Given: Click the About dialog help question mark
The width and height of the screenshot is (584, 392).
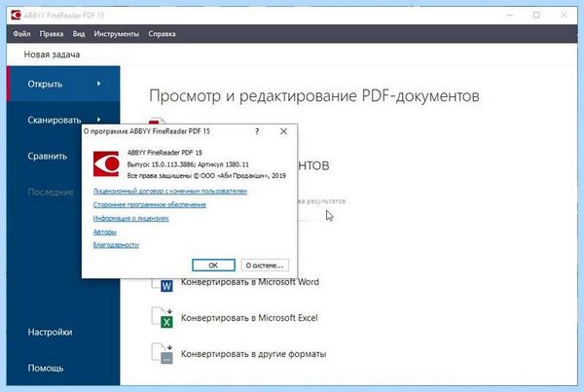Looking at the screenshot, I should point(257,131).
